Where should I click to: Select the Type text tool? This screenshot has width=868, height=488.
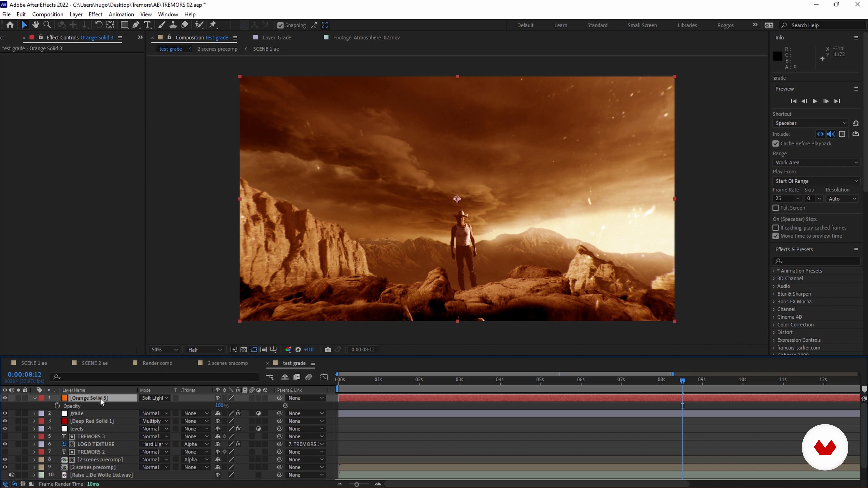coord(147,25)
